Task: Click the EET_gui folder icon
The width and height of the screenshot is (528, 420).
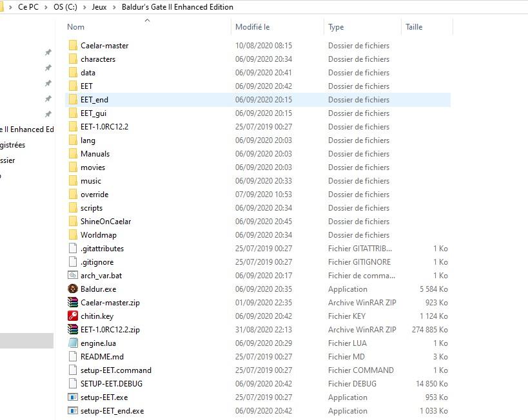Action: [x=73, y=113]
